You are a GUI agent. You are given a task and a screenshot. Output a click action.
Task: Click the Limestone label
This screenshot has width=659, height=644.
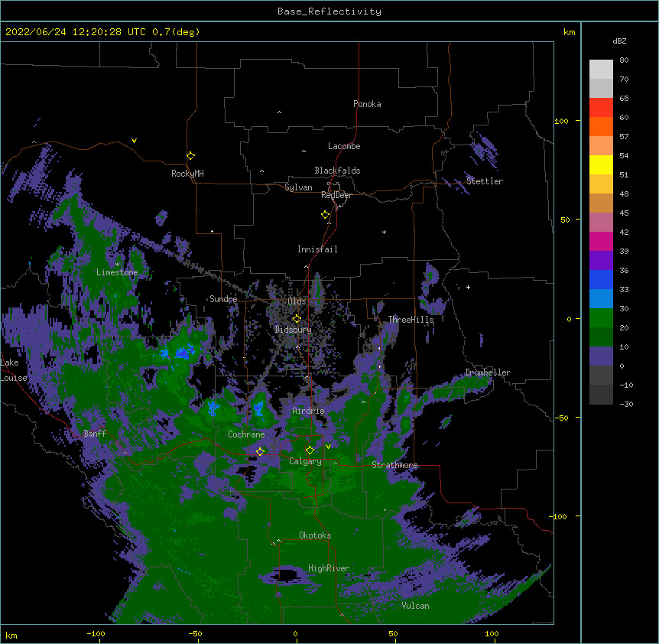tap(117, 272)
